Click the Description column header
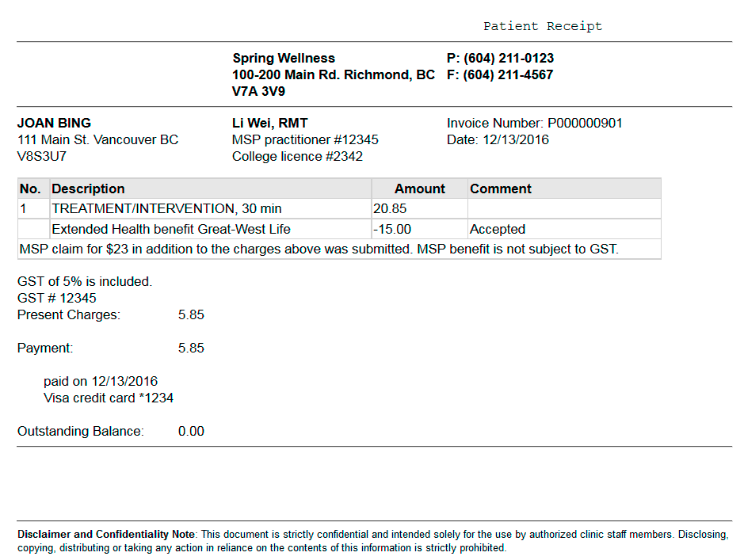 [x=88, y=189]
